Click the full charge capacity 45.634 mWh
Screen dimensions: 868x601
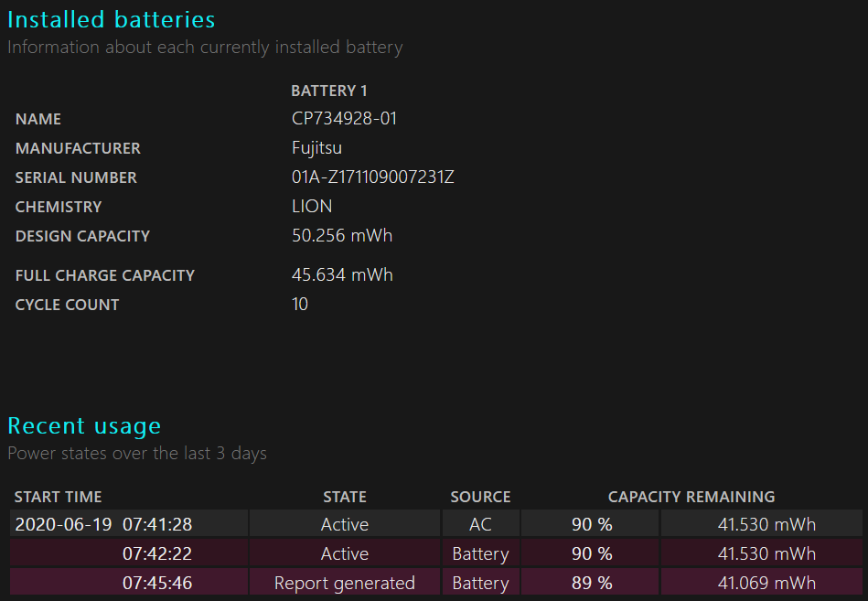342,275
